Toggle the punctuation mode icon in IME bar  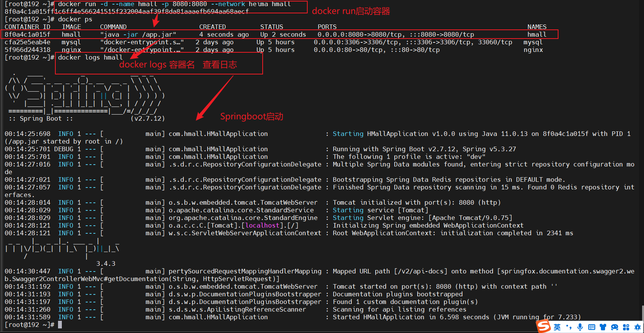(569, 327)
